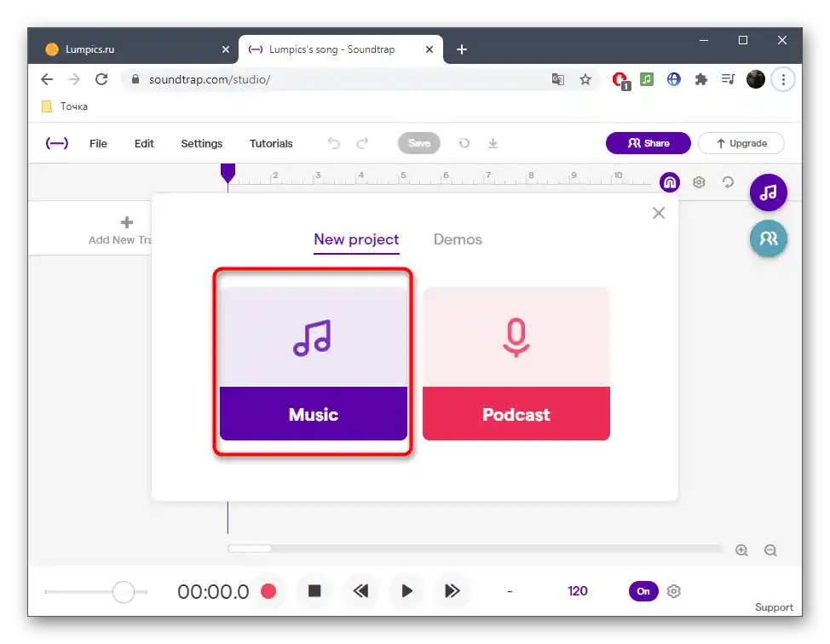Click the 00:00.0 time display
Image resolution: width=830 pixels, height=644 pixels.
213,592
